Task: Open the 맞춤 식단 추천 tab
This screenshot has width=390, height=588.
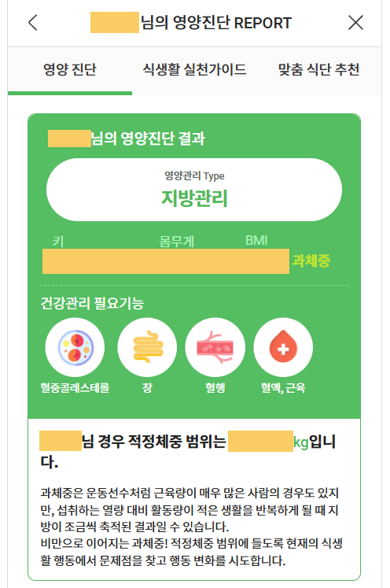Action: tap(318, 70)
